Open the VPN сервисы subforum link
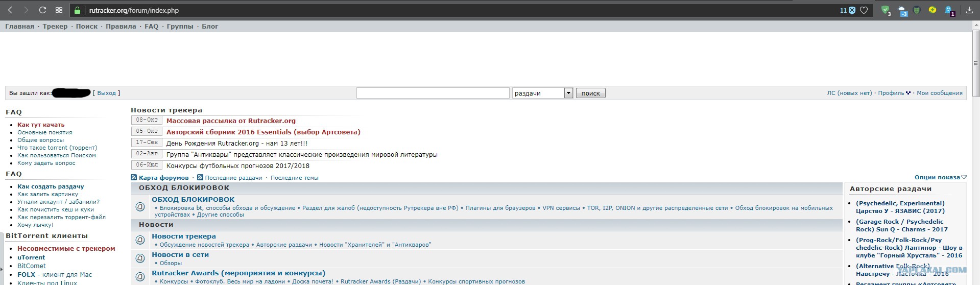The width and height of the screenshot is (980, 285). click(561, 208)
